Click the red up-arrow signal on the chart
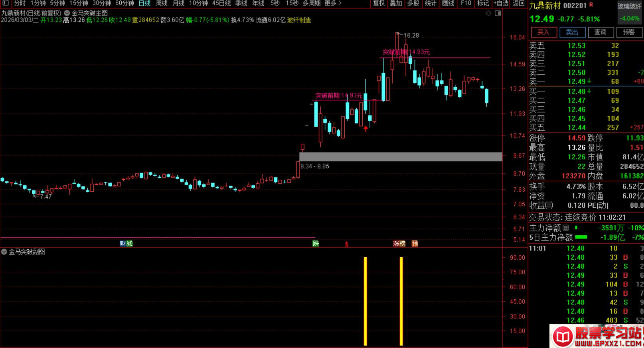Screen dimensions: 644x348 [365, 129]
